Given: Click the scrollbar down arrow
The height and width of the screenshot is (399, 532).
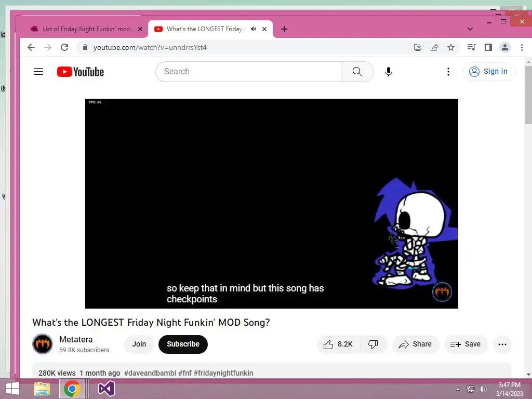Looking at the screenshot, I should coord(528,375).
